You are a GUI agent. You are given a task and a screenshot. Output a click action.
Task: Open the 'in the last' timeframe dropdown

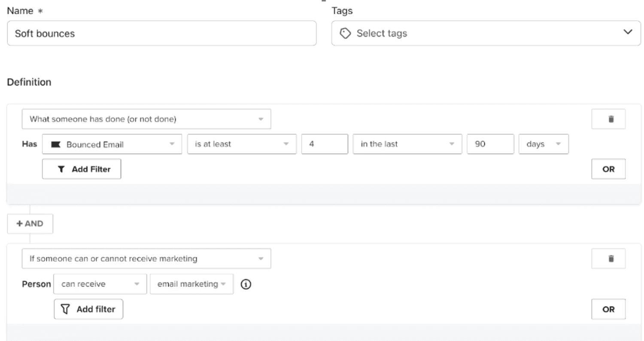407,144
